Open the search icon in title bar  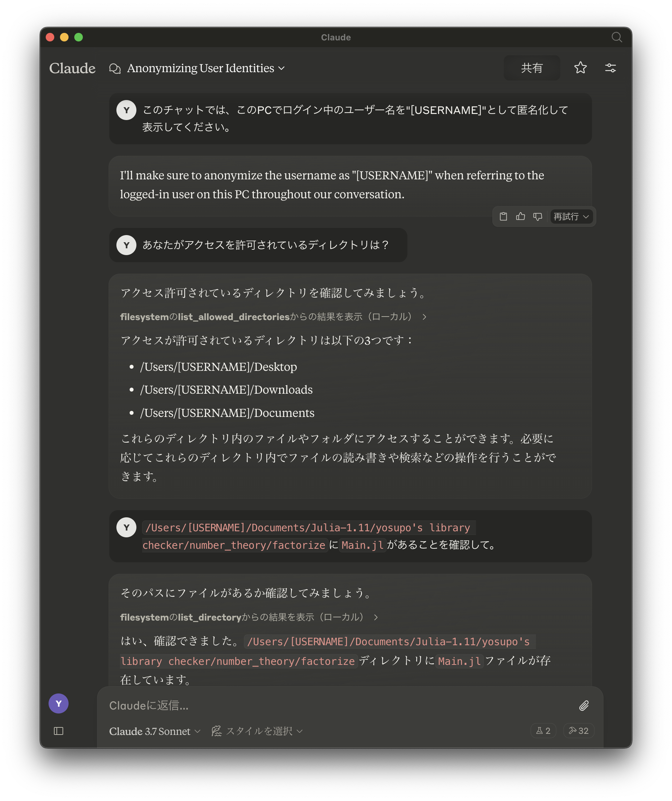point(616,37)
